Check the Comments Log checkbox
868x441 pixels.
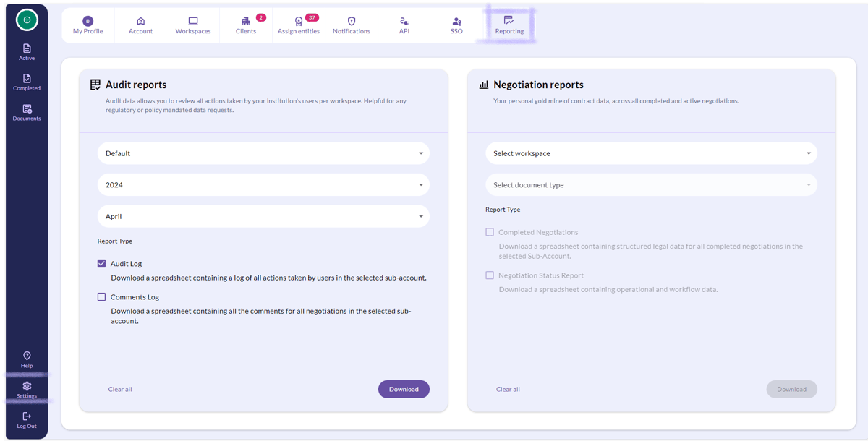coord(101,297)
